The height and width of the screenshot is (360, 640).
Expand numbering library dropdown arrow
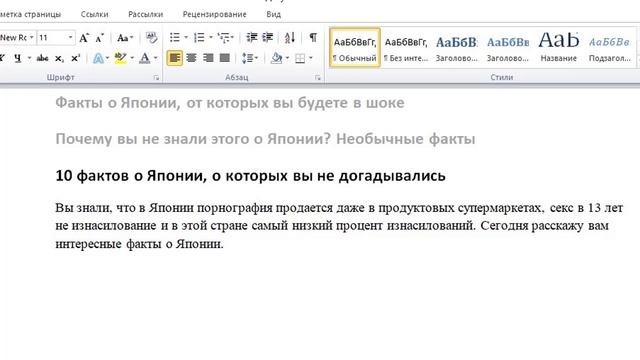[211, 38]
